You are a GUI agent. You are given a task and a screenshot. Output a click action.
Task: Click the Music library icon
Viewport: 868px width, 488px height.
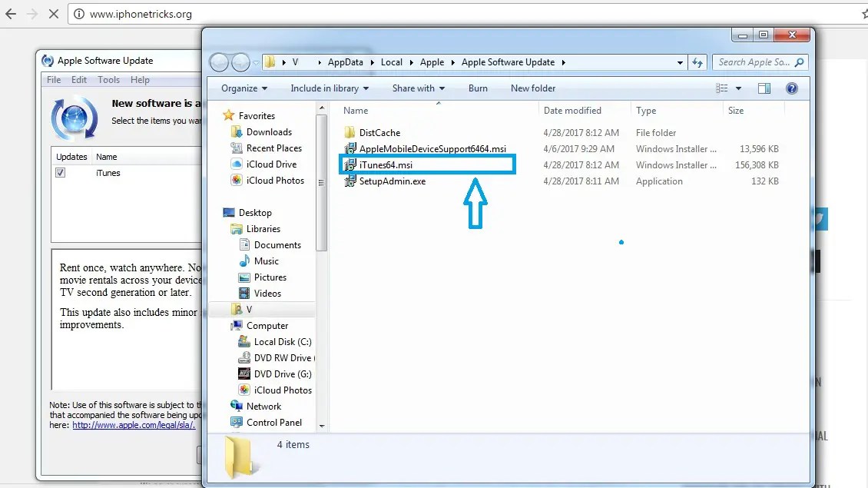click(244, 261)
